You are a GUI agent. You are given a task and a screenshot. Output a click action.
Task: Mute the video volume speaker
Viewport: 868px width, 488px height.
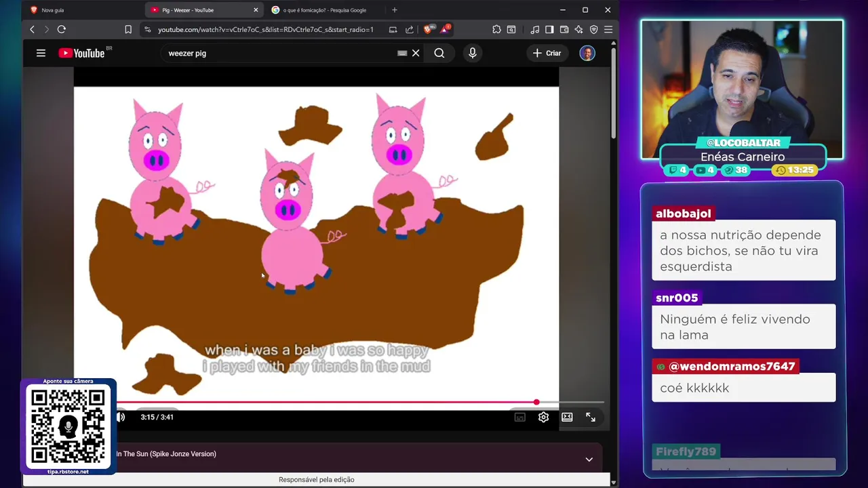pos(121,417)
